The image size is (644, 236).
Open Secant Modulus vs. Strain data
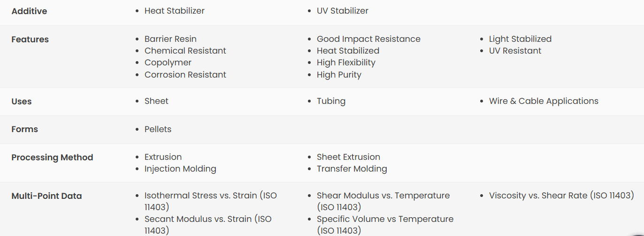pyautogui.click(x=208, y=225)
